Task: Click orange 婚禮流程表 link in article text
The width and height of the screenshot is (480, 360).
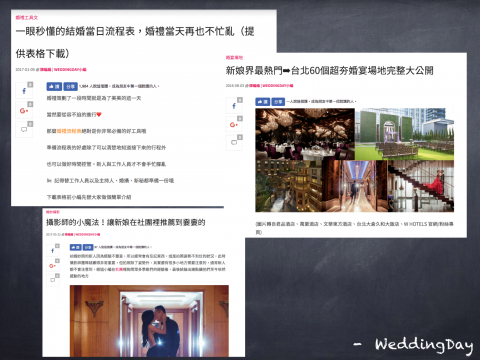Action: tap(69, 131)
